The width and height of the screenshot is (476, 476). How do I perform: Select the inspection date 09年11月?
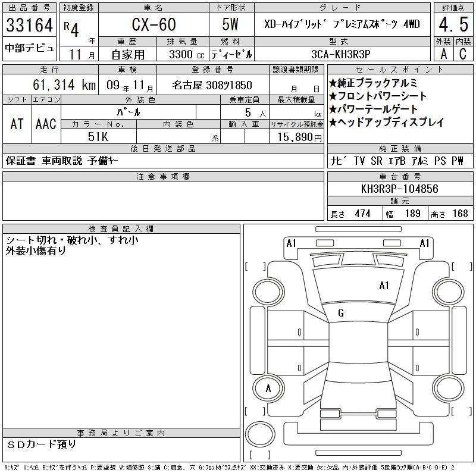(x=130, y=86)
